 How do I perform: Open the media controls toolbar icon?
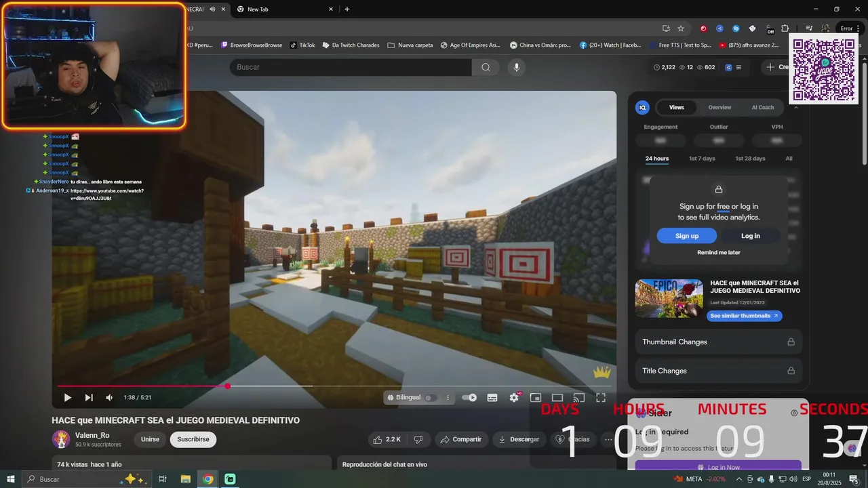[809, 28]
